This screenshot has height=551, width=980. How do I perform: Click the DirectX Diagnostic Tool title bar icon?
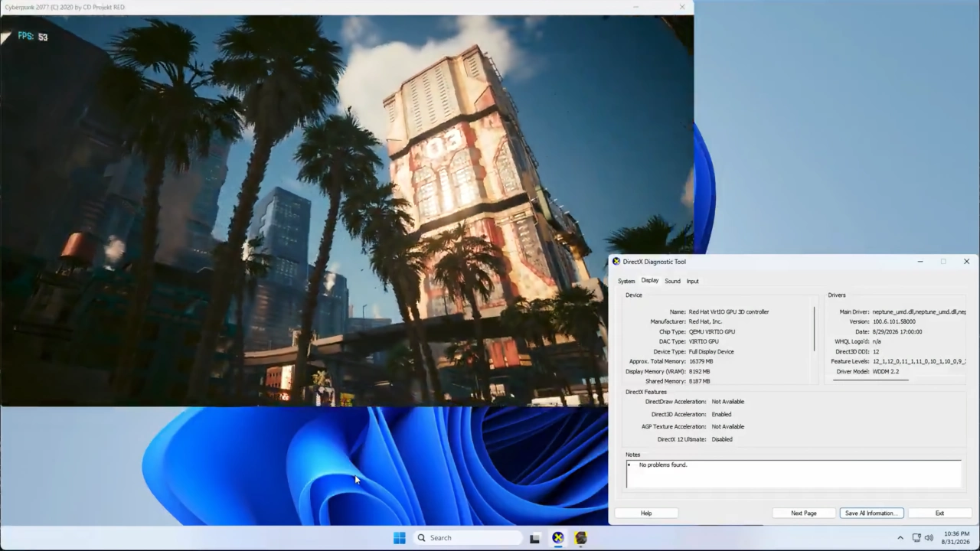click(x=616, y=262)
